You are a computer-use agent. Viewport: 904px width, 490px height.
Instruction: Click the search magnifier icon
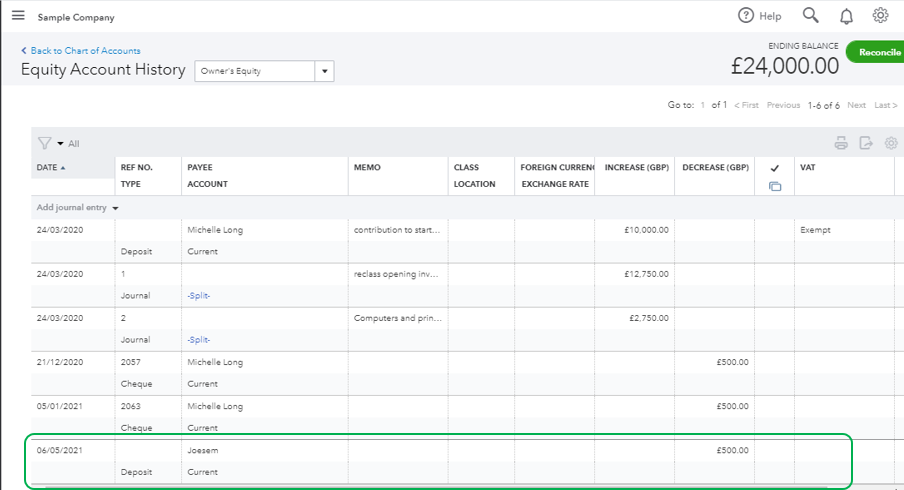click(811, 15)
